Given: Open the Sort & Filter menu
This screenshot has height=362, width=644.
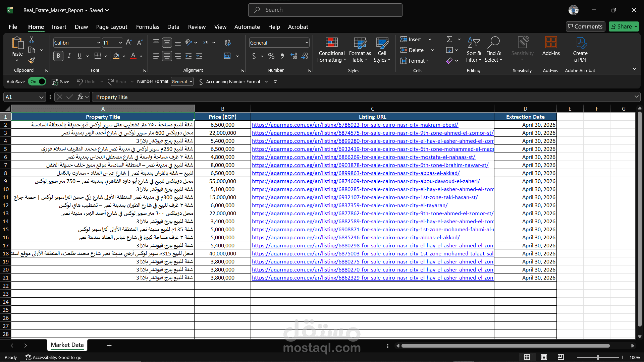Looking at the screenshot, I should click(474, 49).
